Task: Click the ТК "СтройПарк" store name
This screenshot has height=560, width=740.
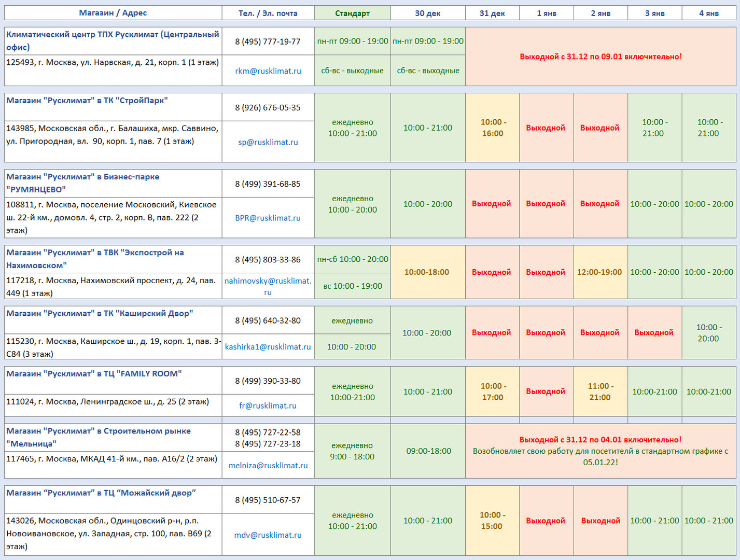Action: point(87,101)
